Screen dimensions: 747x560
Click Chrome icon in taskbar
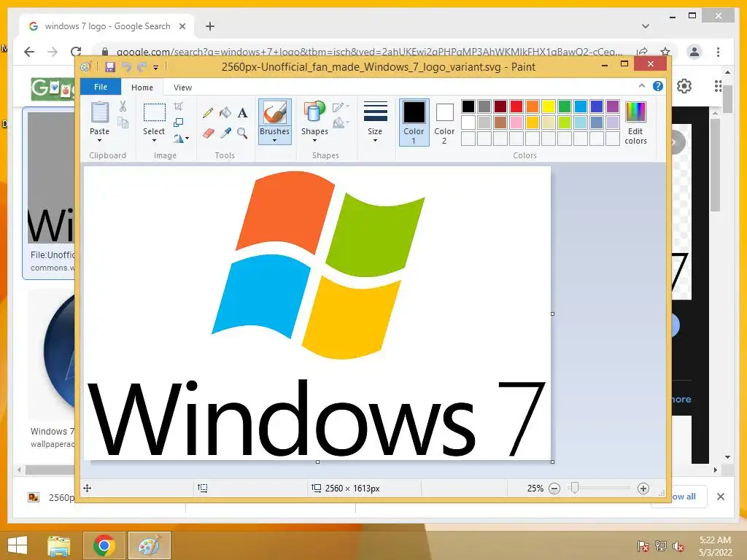[x=104, y=545]
